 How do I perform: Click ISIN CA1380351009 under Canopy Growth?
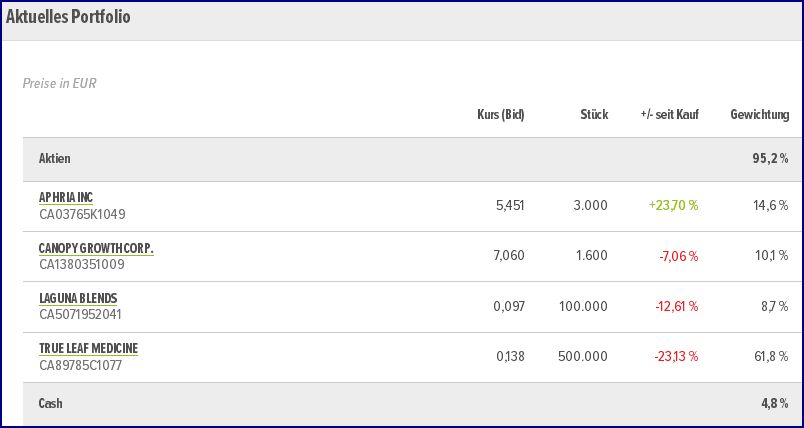click(82, 264)
